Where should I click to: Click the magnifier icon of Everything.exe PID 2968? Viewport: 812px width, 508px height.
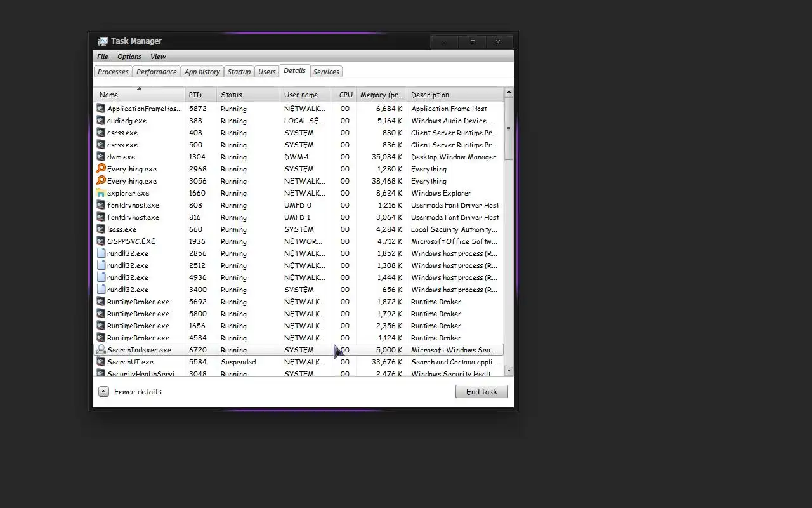[x=100, y=169]
